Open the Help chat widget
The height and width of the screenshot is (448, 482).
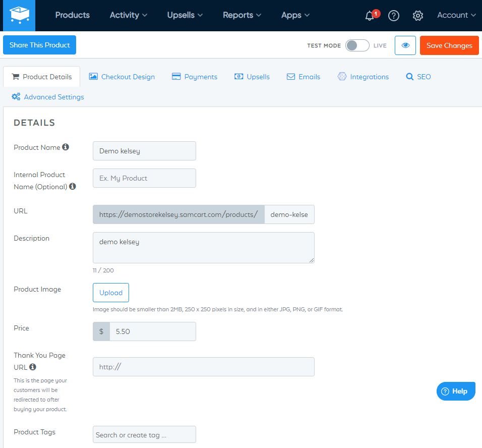(456, 391)
